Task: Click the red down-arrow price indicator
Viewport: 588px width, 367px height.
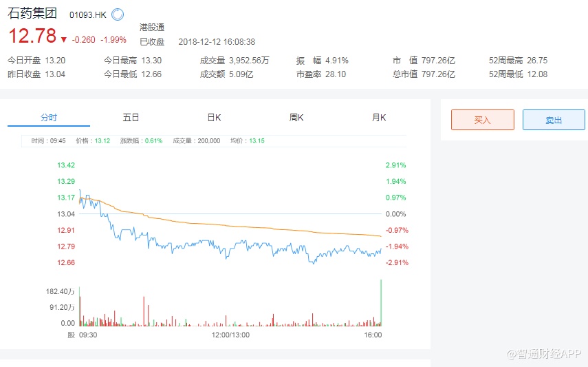Action: point(64,40)
